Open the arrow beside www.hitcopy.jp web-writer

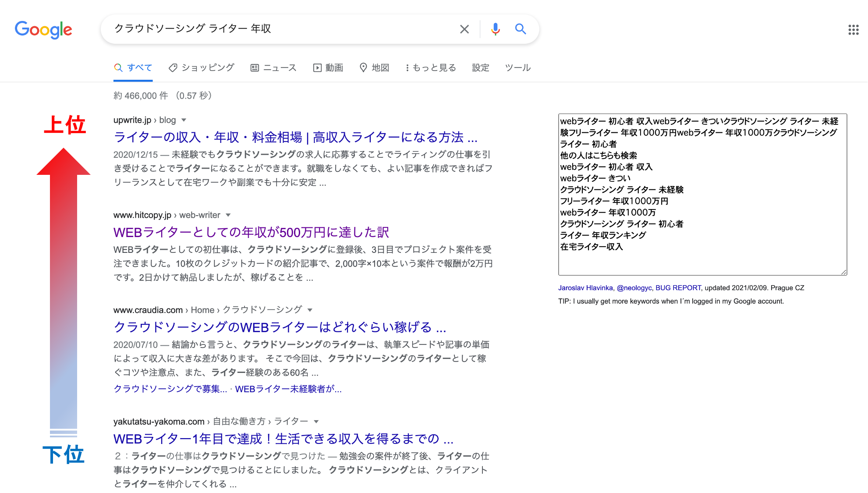pos(228,215)
